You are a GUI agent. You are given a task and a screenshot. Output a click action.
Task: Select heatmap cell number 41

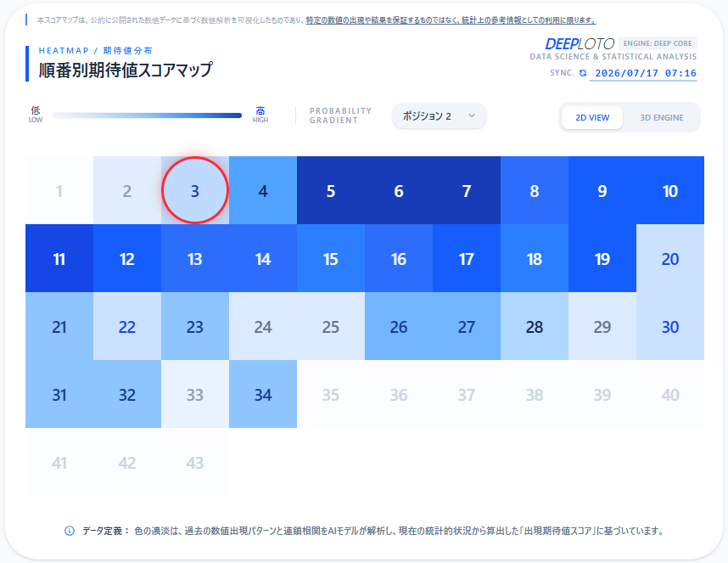tap(59, 462)
